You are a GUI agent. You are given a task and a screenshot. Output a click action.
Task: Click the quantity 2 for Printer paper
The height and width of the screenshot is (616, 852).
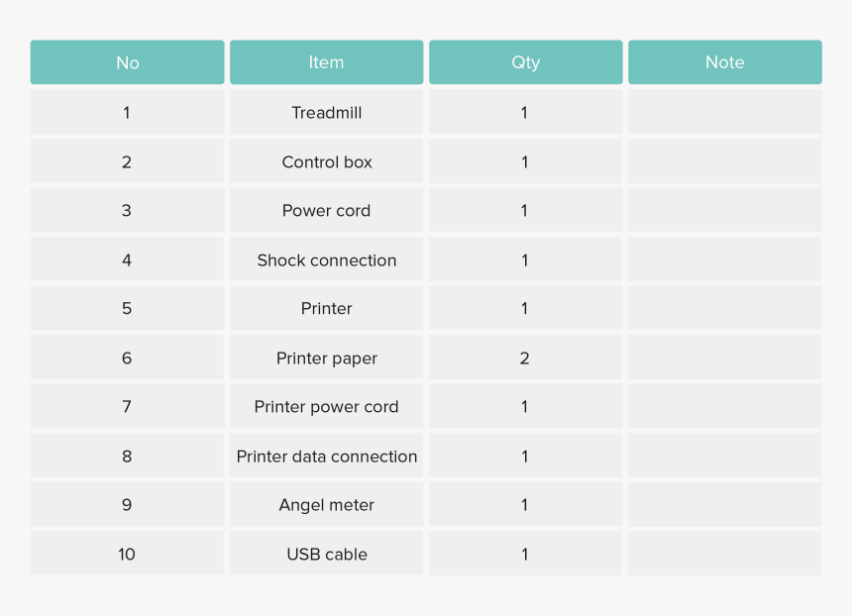click(525, 358)
